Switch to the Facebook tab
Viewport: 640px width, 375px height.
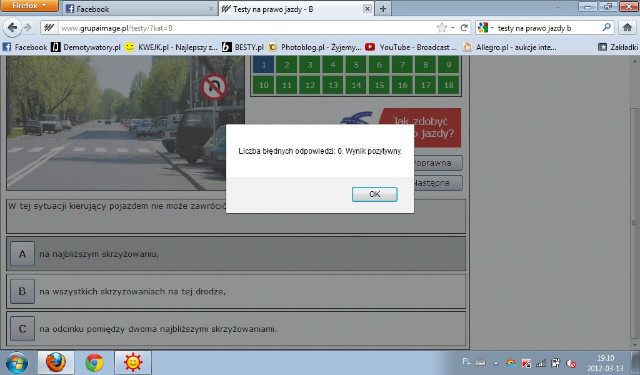[139, 9]
